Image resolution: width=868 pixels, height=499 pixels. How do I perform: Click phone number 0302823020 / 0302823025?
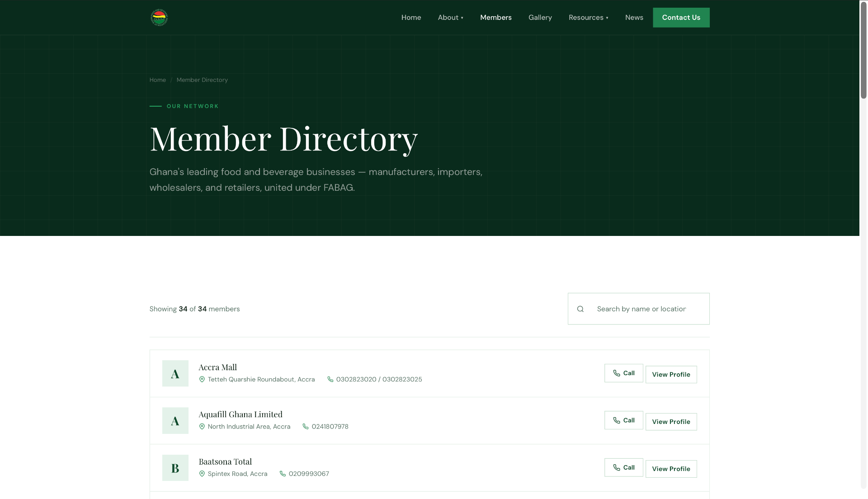click(379, 380)
